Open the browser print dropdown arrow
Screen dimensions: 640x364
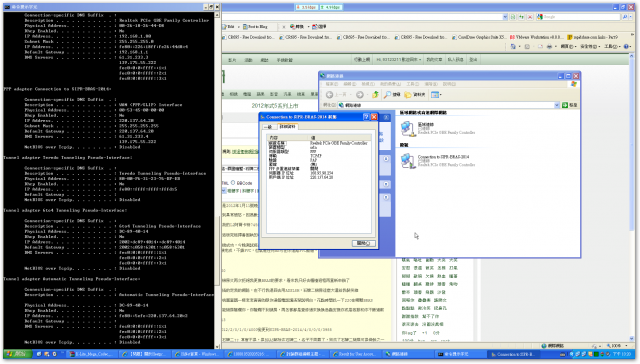coord(556,47)
